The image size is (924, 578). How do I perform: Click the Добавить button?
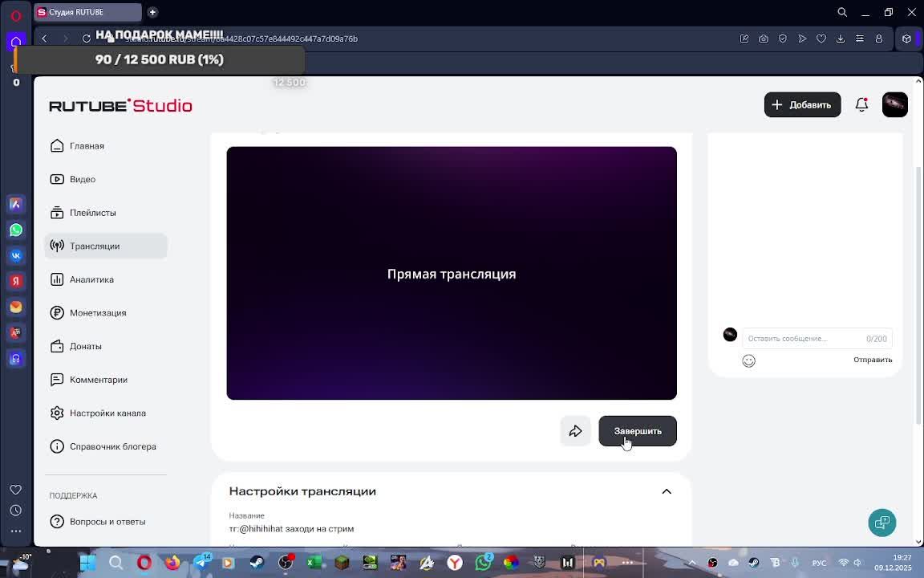803,105
